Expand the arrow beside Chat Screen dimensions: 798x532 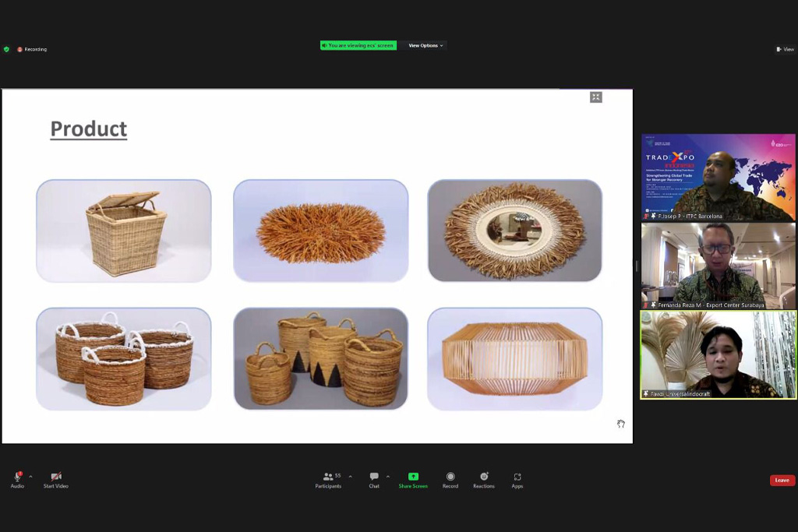[x=387, y=476]
